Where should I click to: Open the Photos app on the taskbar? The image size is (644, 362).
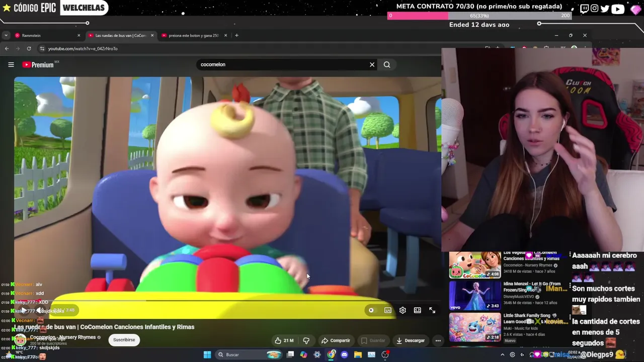(371, 354)
